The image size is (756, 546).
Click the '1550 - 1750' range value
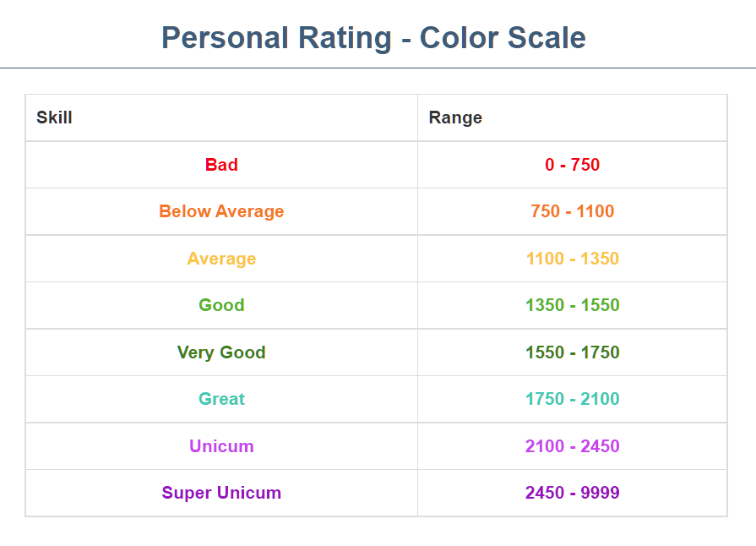[x=572, y=352]
